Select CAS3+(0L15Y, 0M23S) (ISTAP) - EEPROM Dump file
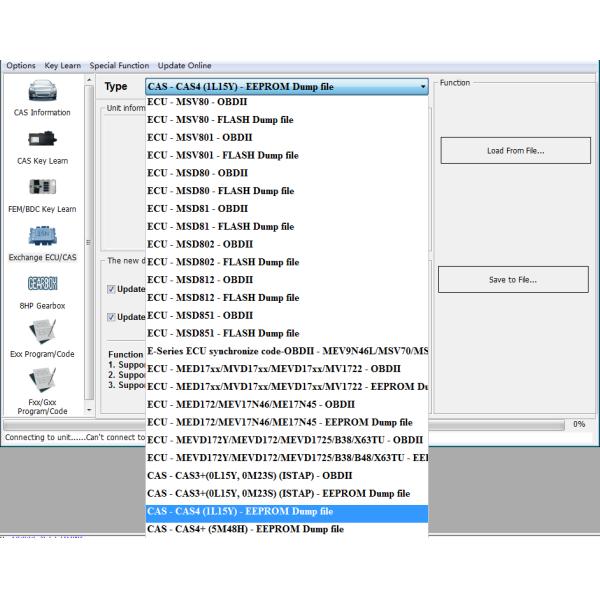 [287, 494]
